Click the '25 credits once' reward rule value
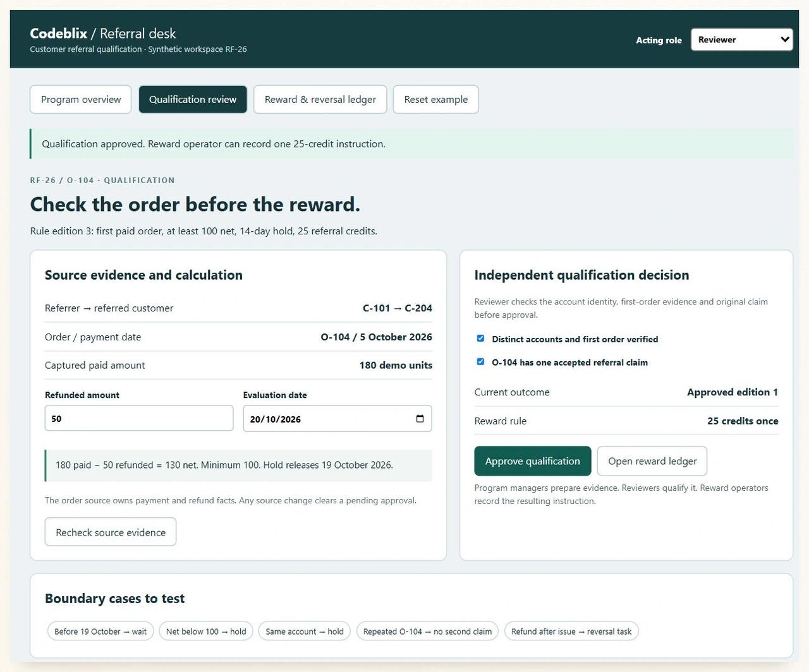 pos(743,421)
